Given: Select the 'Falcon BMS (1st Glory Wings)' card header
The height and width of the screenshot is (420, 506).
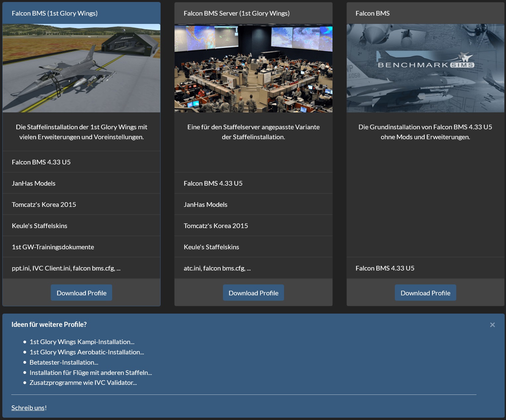Looking at the screenshot, I should (81, 13).
